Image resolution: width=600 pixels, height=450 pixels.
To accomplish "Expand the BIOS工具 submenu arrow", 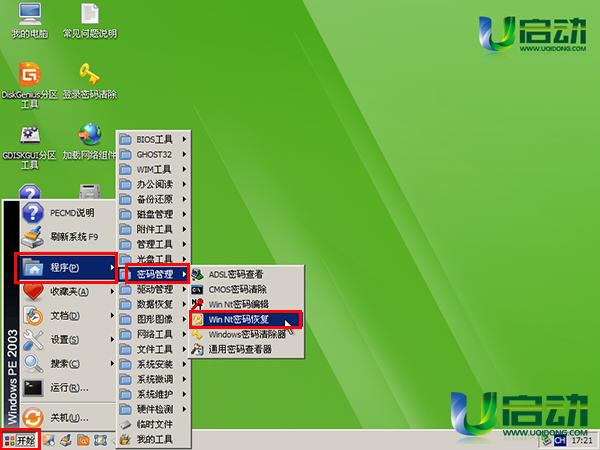I will 184,139.
